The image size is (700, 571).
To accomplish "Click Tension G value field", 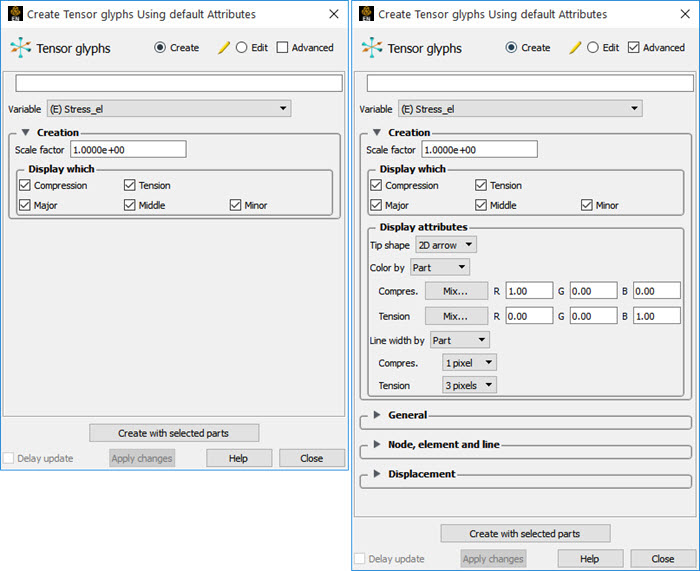I will [x=593, y=316].
